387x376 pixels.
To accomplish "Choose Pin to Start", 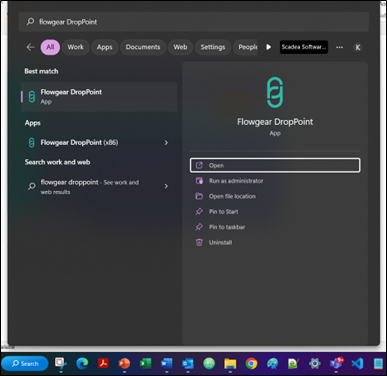I will [x=275, y=211].
